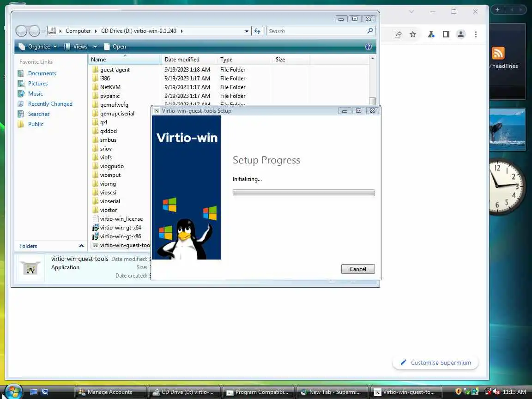Click the Refresh button next to address bar
Image resolution: width=532 pixels, height=399 pixels.
(x=257, y=31)
